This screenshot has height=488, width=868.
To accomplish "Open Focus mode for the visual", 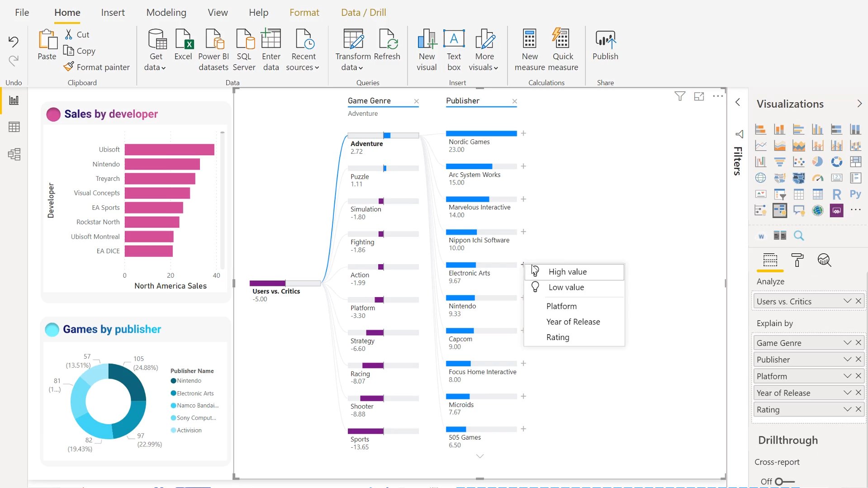I will coord(699,96).
